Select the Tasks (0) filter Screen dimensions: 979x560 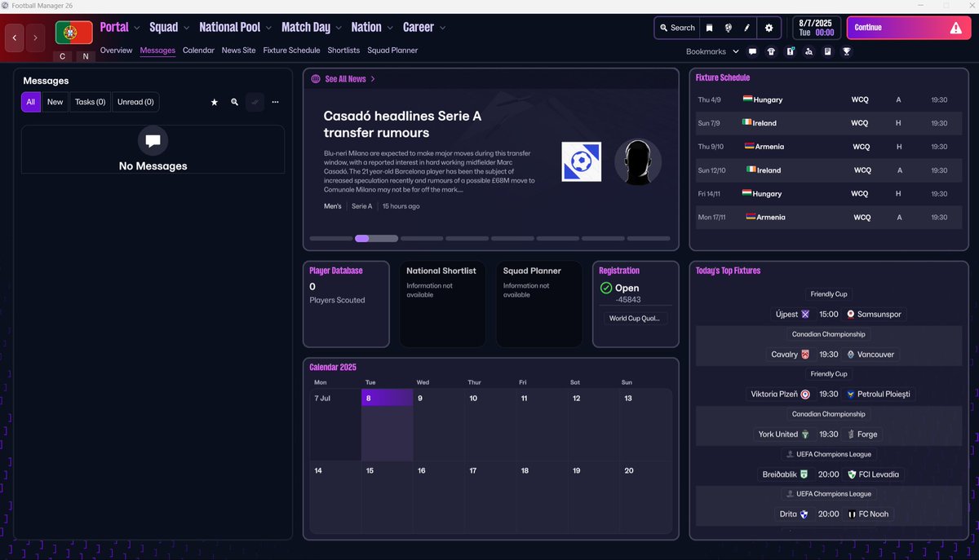(90, 102)
